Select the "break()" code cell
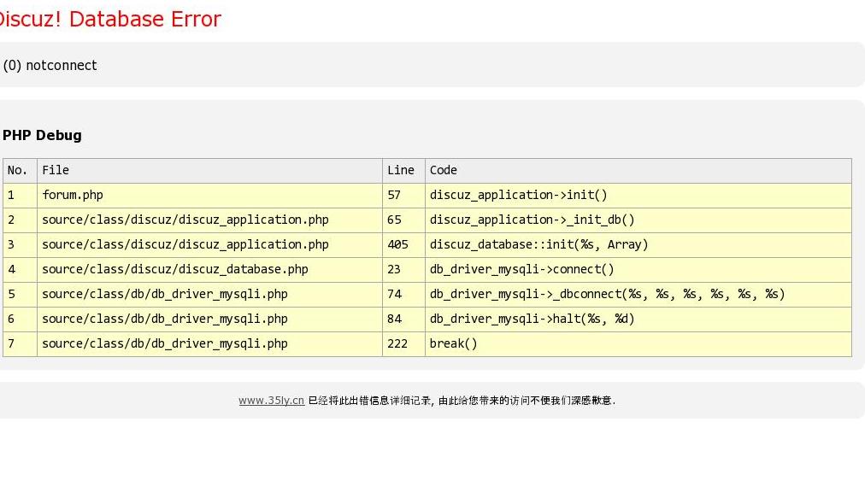865x504 pixels. pos(638,344)
